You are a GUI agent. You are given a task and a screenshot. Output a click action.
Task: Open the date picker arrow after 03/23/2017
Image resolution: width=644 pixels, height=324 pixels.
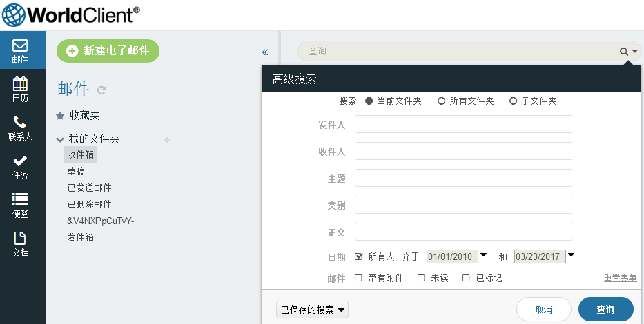571,255
